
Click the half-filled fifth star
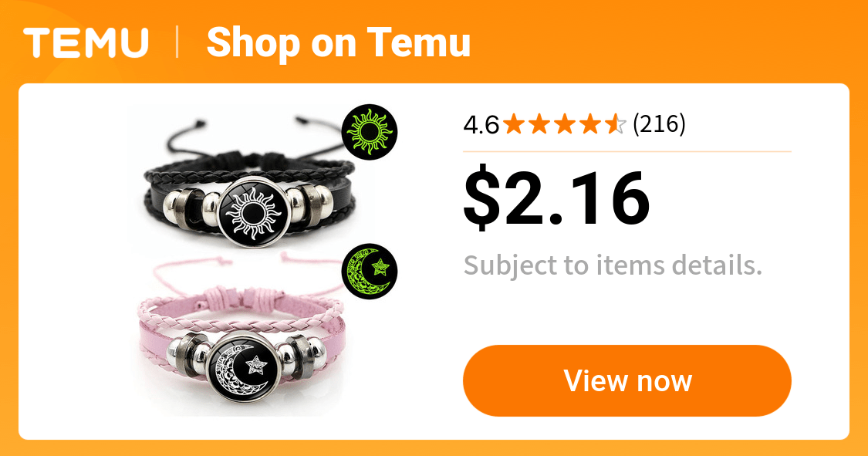click(x=615, y=124)
